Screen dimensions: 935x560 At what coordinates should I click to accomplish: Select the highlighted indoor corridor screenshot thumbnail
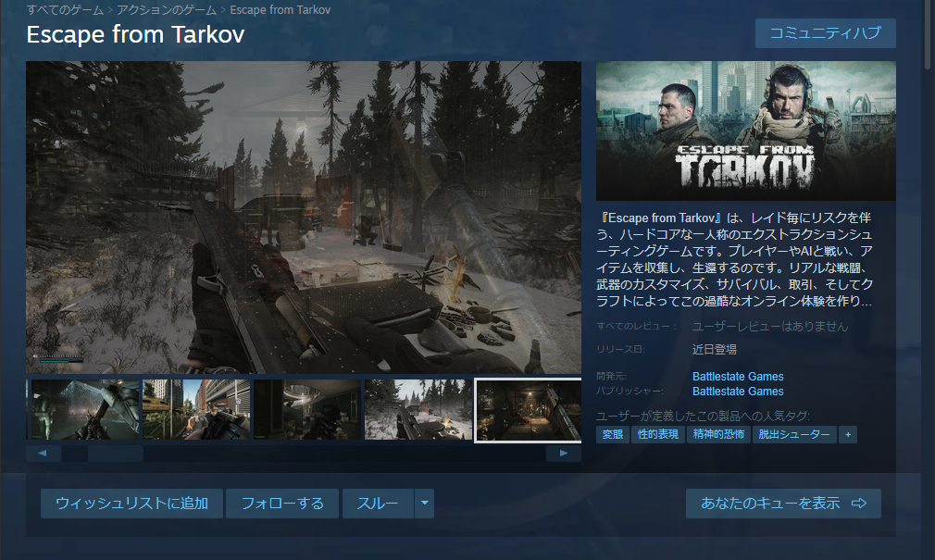pos(529,410)
